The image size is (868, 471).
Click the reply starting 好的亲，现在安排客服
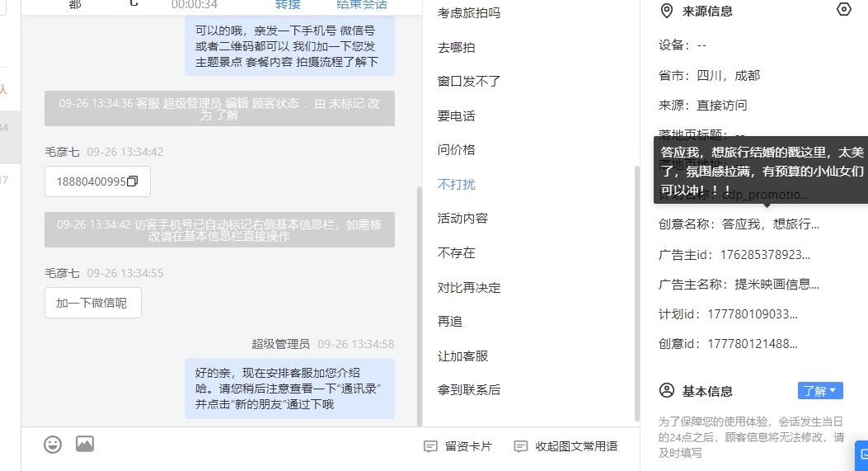[x=289, y=389]
